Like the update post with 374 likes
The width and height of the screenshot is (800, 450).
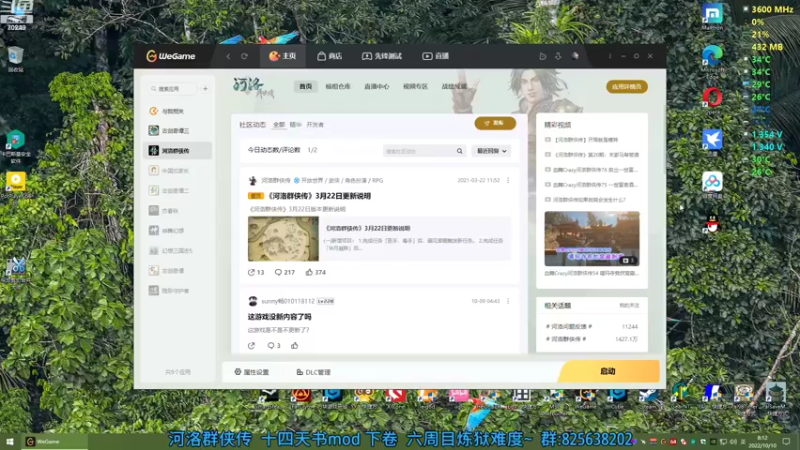(315, 272)
